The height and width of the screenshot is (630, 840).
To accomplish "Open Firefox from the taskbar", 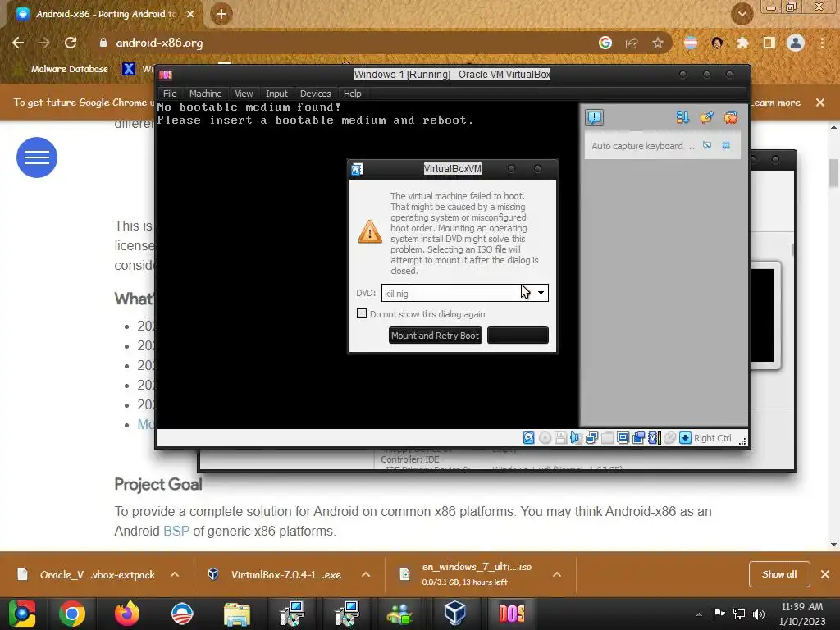I will click(127, 614).
